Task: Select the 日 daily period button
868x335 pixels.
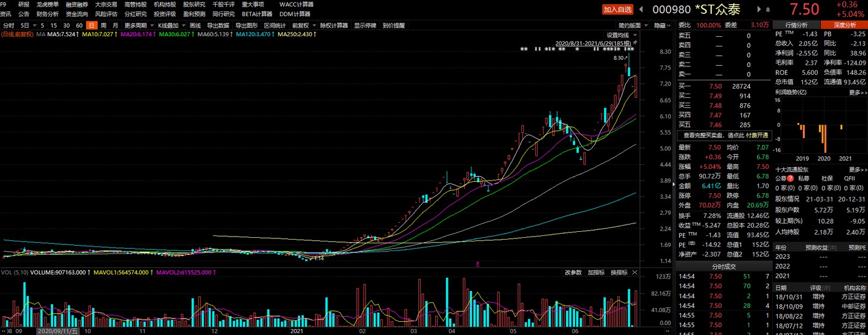Action: click(91, 25)
